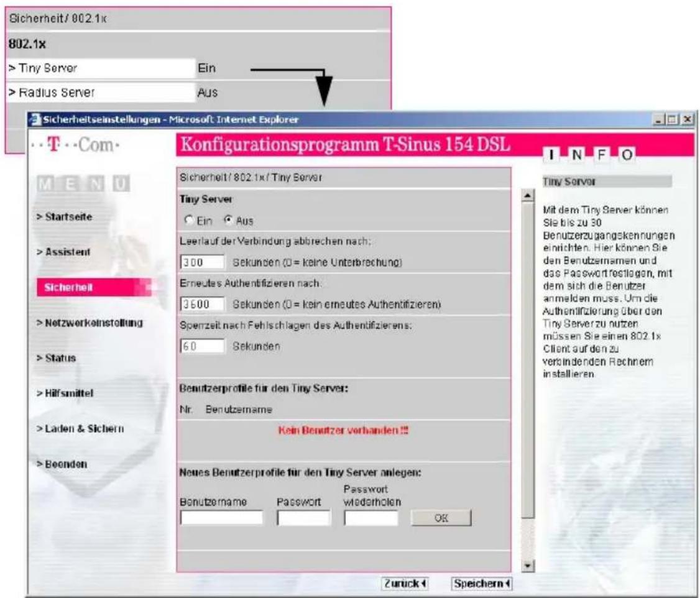Image resolution: width=700 pixels, height=598 pixels.
Task: Click the re-authentication field showing 3600
Action: (x=202, y=304)
